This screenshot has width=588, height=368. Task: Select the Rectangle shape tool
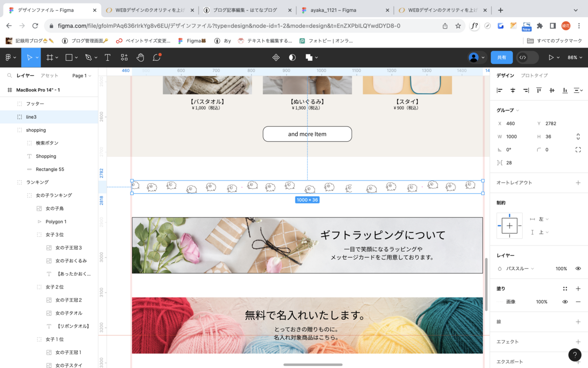69,57
